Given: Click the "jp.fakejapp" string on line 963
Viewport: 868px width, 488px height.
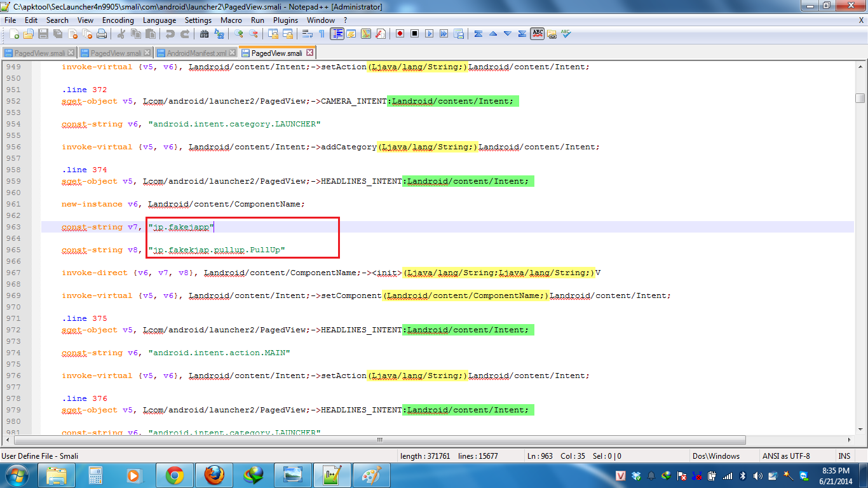Looking at the screenshot, I should point(181,227).
